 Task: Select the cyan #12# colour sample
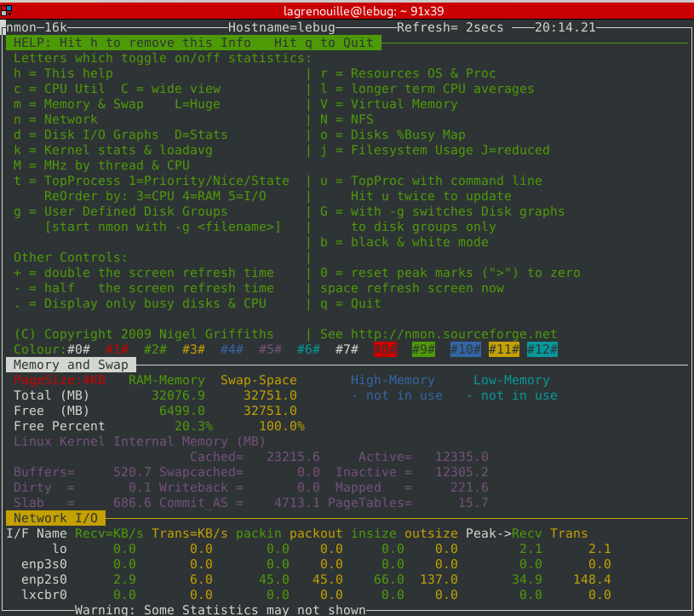coord(542,349)
